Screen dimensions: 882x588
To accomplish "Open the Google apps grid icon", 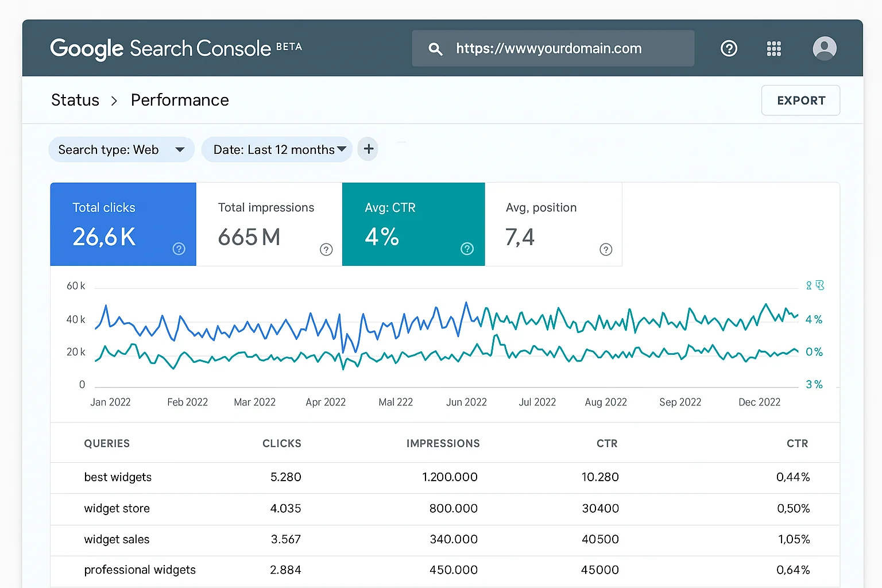I will click(773, 48).
